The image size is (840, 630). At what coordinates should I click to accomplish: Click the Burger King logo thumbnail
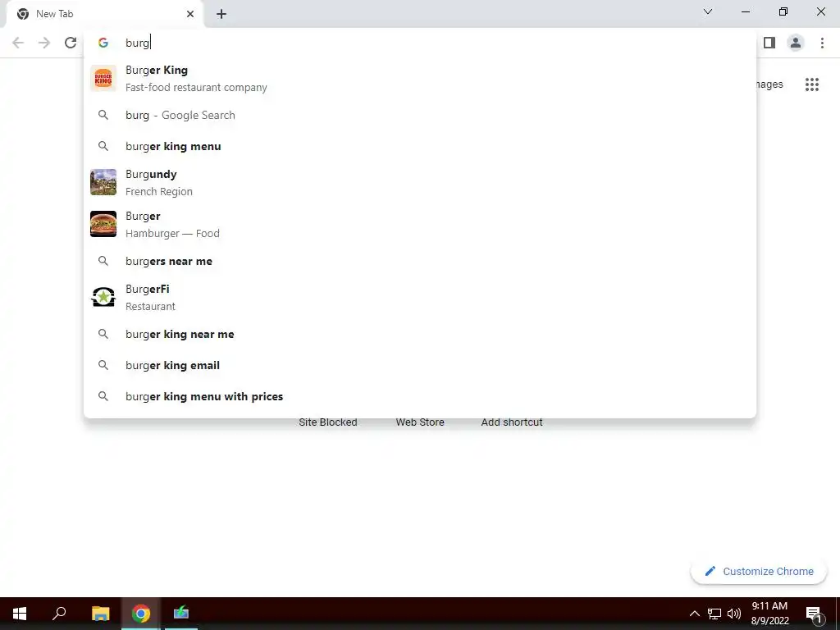(x=103, y=78)
